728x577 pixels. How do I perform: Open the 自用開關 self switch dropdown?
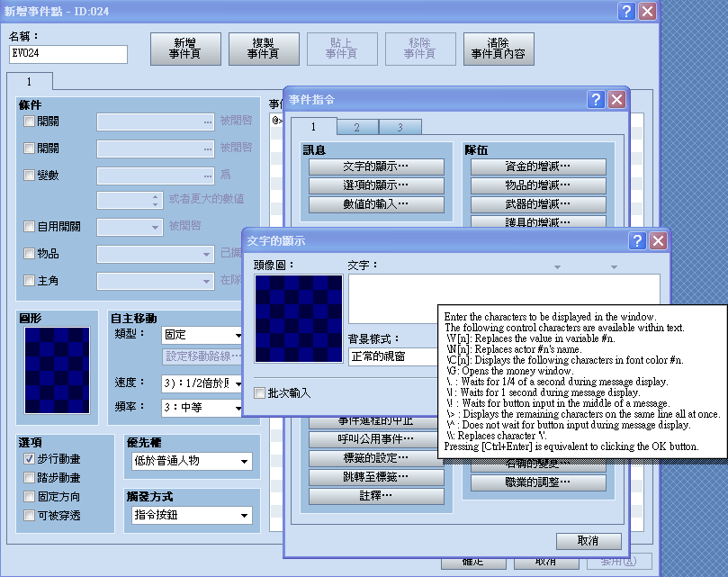tap(130, 227)
